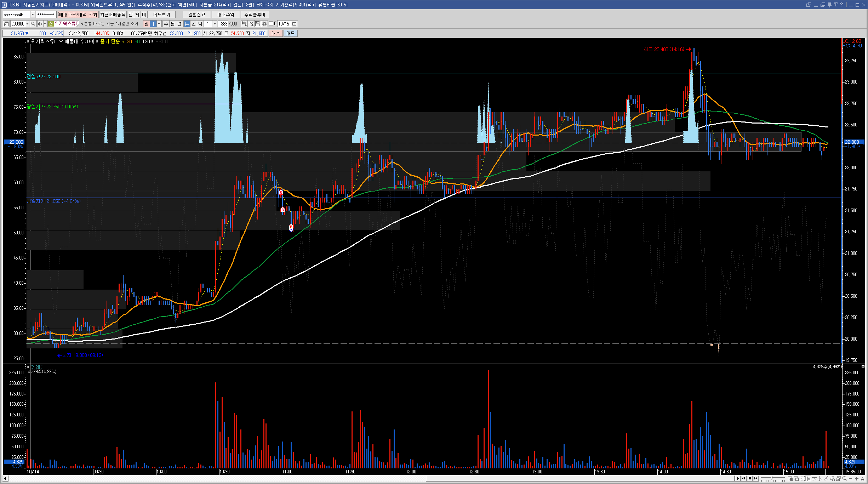Select the 분 minute chart toggle

coord(187,24)
